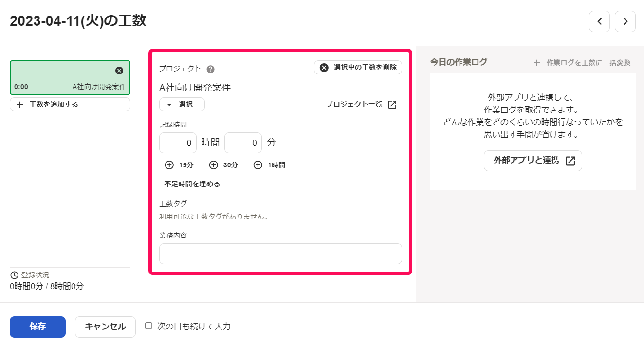Viewport: 644px width, 346px height.
Task: Click the project help question mark icon
Action: (x=210, y=69)
